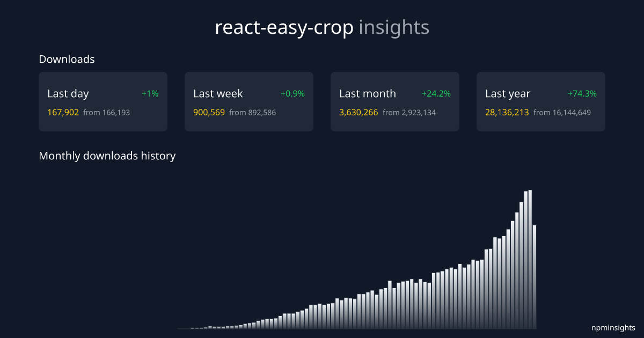Screen dimensions: 644x338
Task: Select the Last day card title
Action: click(68, 94)
